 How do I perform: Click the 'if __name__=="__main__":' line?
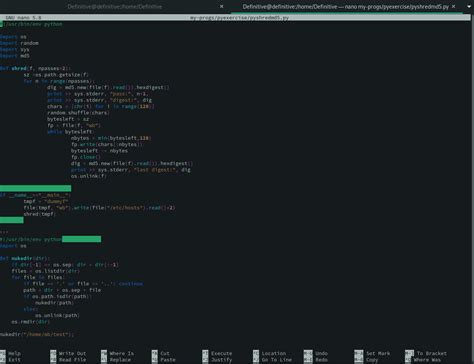(35, 195)
